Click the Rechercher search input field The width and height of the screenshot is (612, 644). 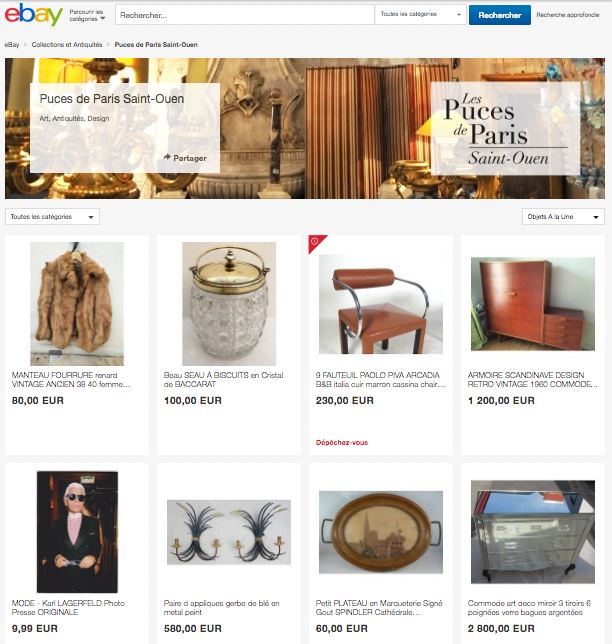point(245,15)
